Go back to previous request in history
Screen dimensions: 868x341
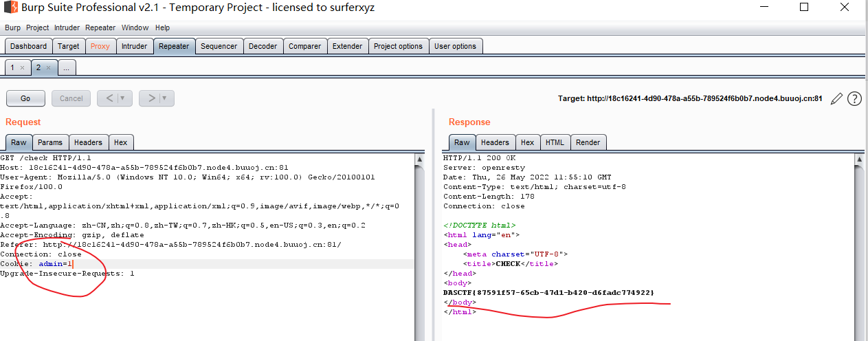pos(110,98)
